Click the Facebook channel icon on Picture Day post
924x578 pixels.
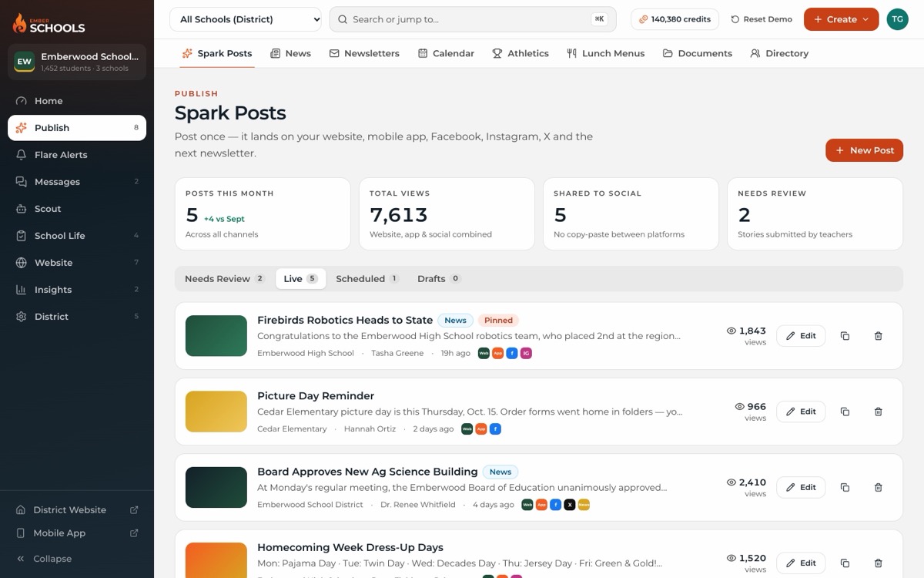tap(495, 429)
